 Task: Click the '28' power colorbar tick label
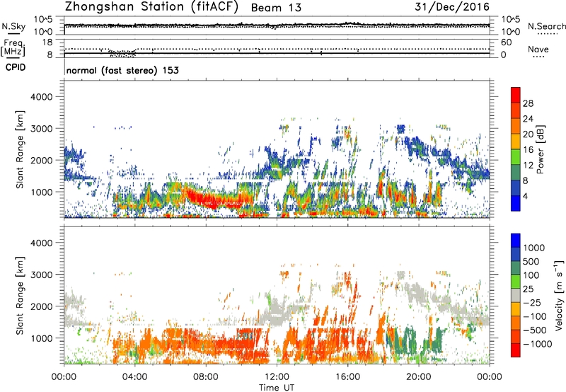pyautogui.click(x=528, y=103)
